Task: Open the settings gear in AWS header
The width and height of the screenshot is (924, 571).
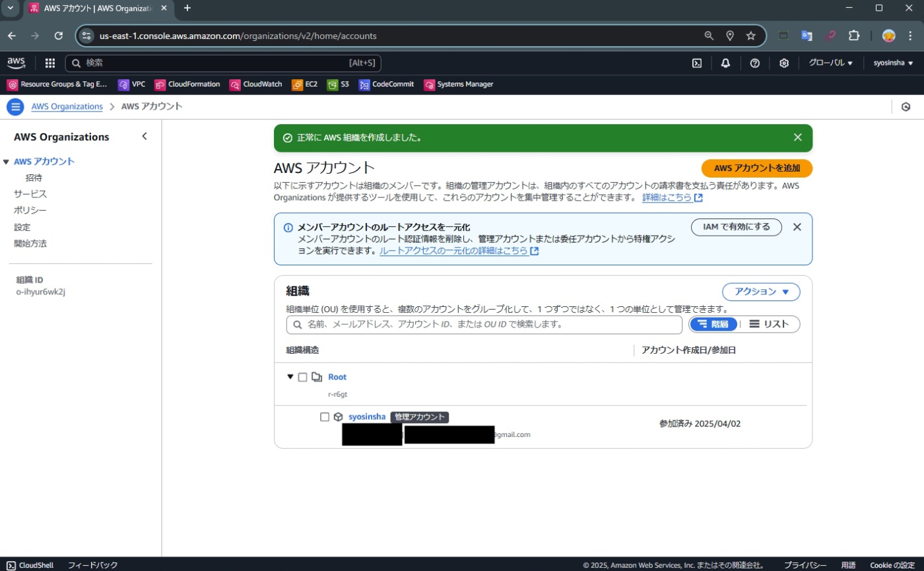Action: point(784,63)
